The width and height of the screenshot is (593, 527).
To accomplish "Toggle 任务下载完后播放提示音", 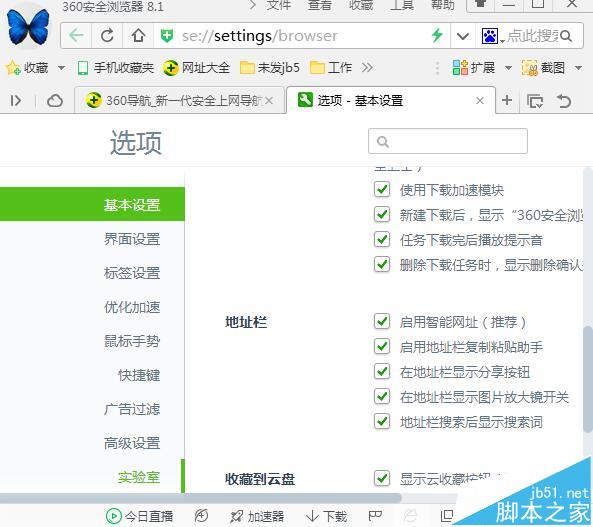I will coord(382,239).
